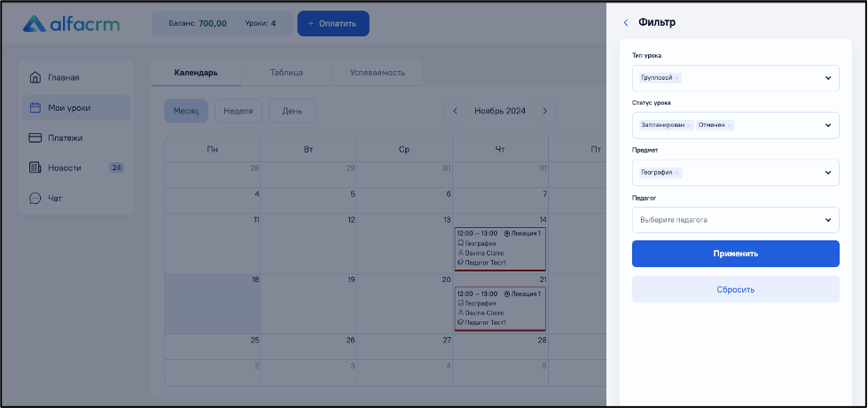
Task: Expand the Тип урока dropdown
Action: [828, 78]
